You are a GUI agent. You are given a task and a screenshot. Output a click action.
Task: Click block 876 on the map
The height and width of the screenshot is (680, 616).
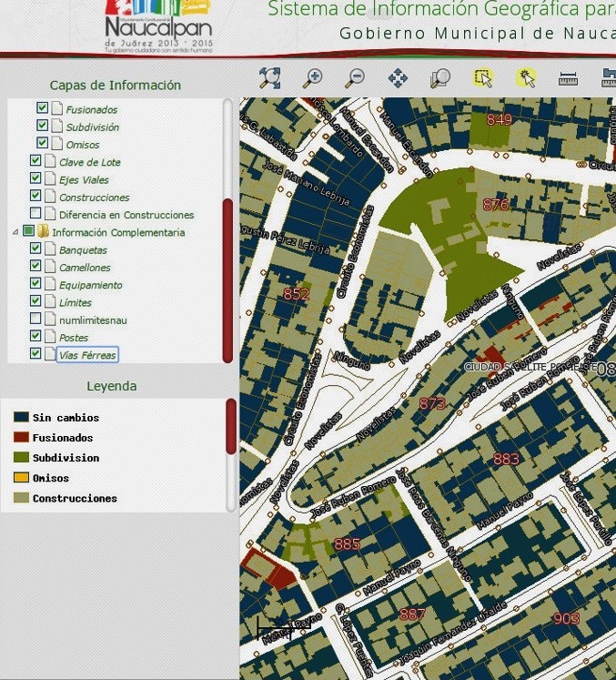(496, 205)
